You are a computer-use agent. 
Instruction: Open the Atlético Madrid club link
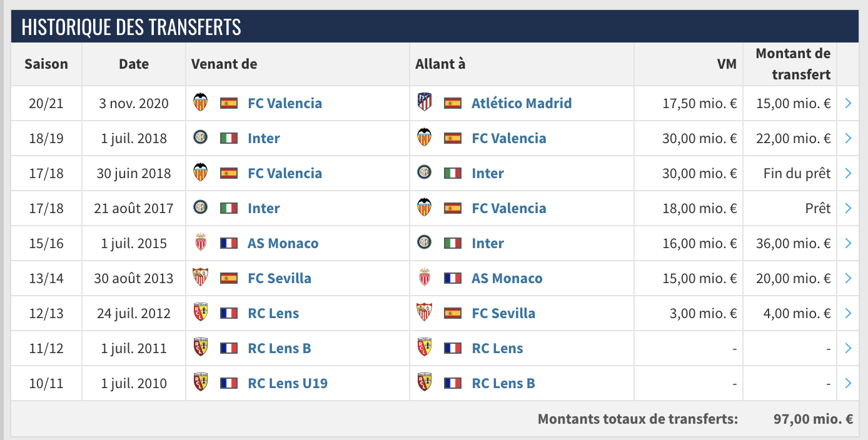pyautogui.click(x=522, y=103)
